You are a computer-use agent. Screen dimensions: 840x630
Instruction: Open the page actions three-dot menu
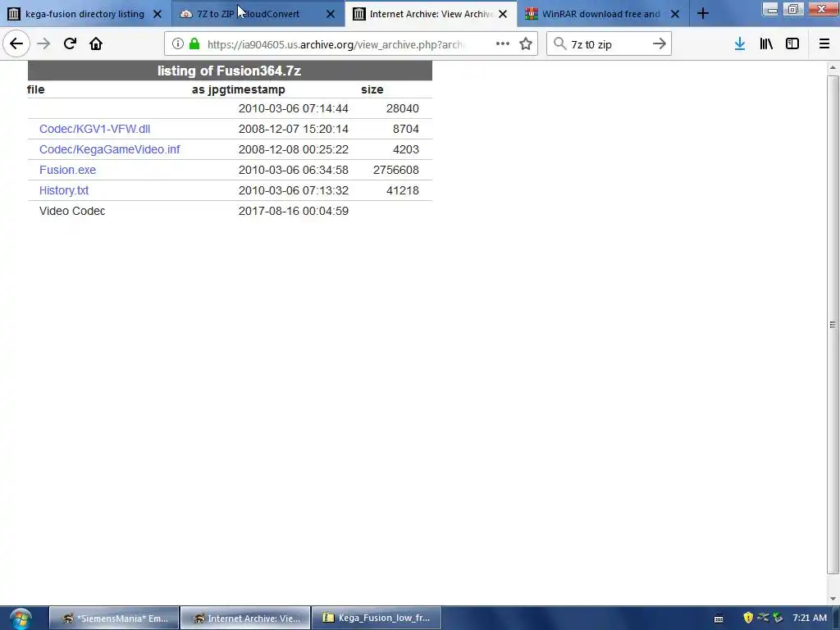pos(503,44)
